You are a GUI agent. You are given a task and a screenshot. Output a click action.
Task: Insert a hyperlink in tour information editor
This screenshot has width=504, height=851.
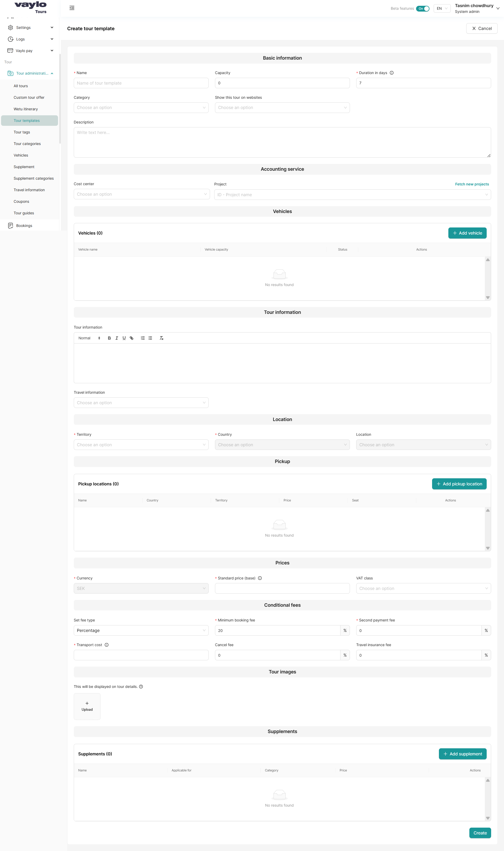pyautogui.click(x=132, y=338)
